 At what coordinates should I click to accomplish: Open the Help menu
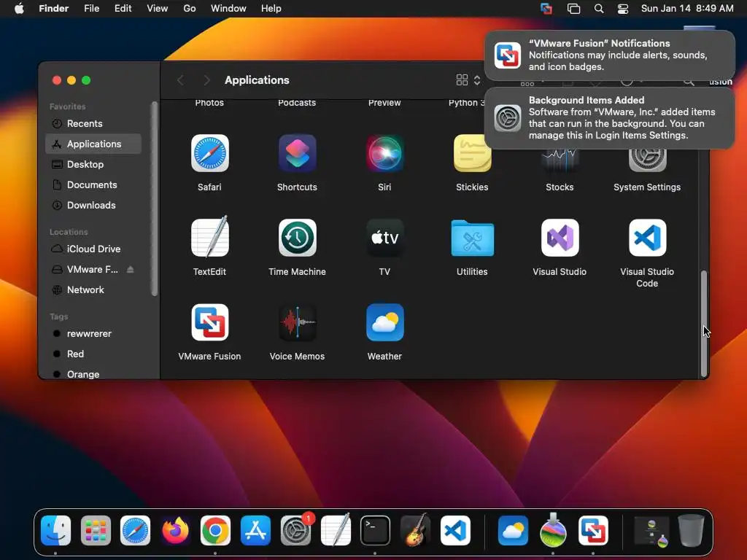click(271, 9)
